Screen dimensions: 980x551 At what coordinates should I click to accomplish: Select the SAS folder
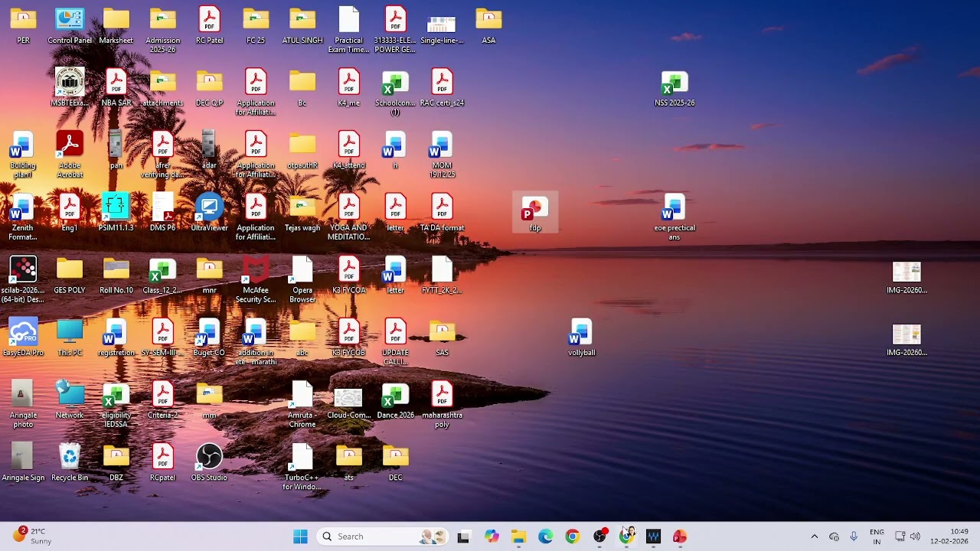(x=442, y=337)
